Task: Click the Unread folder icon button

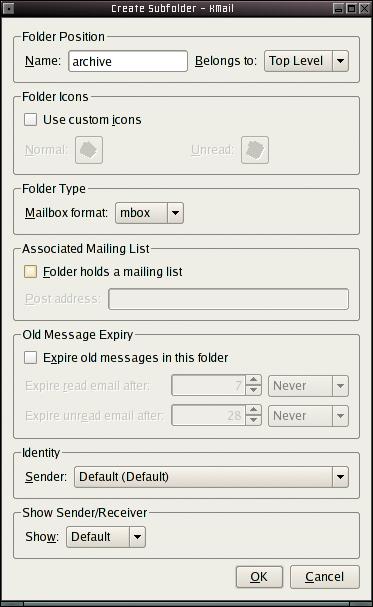Action: (x=255, y=150)
